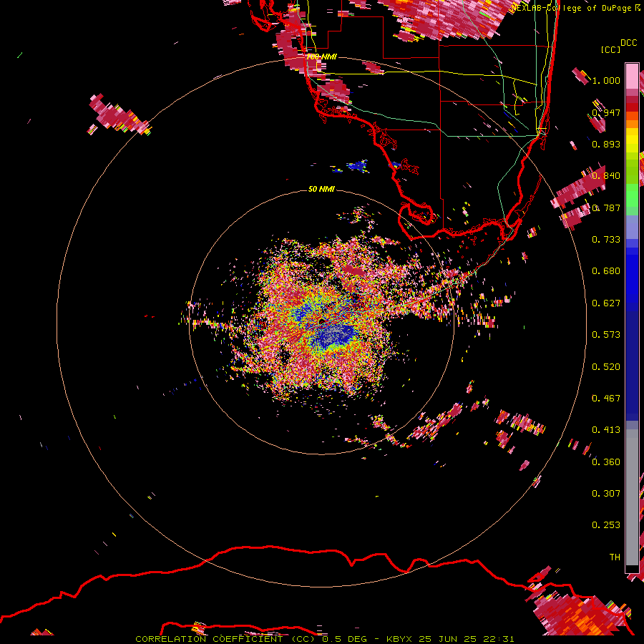Click the 25 JUN 25 date text
This screenshot has width=644, height=644.
click(x=447, y=639)
